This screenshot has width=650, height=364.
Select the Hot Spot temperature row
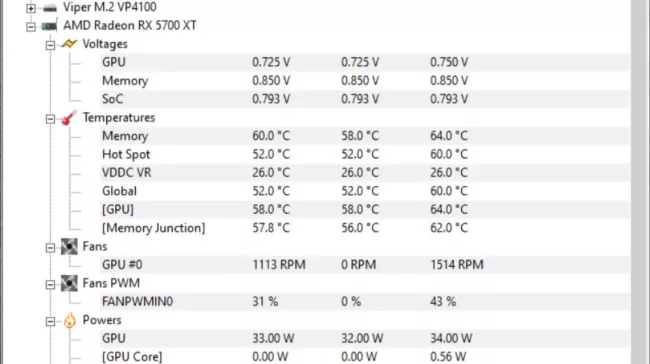pyautogui.click(x=365, y=154)
